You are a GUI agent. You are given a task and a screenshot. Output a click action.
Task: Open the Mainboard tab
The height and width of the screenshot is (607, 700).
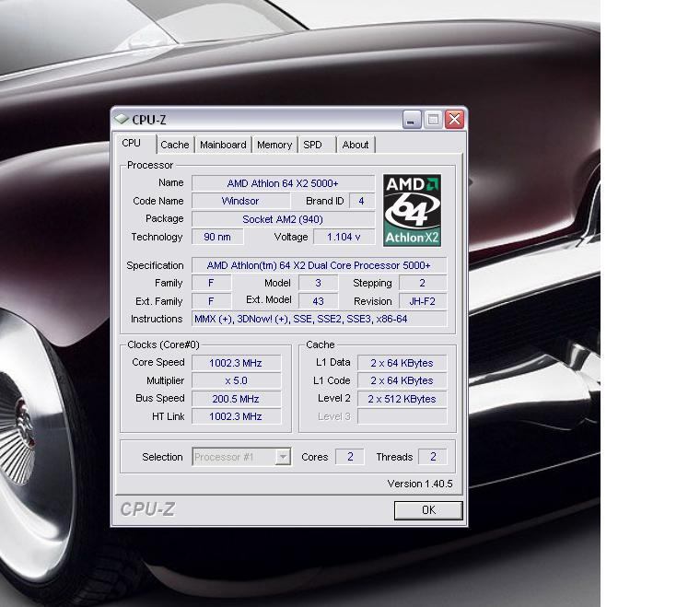223,145
